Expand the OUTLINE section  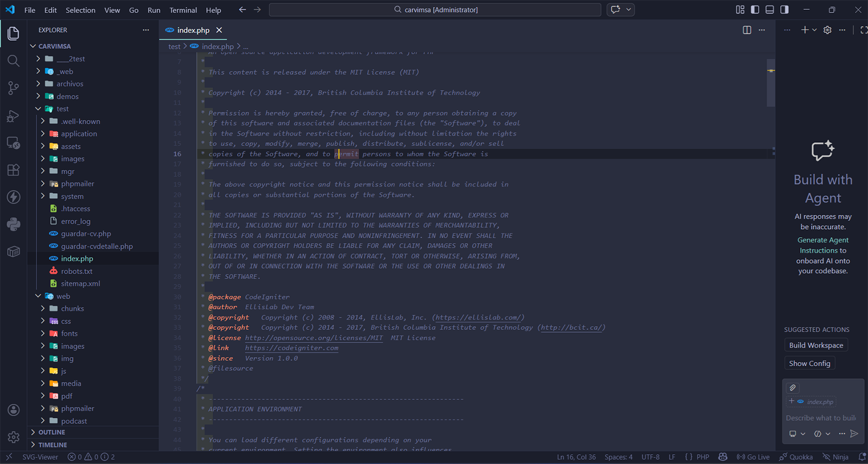(52, 433)
